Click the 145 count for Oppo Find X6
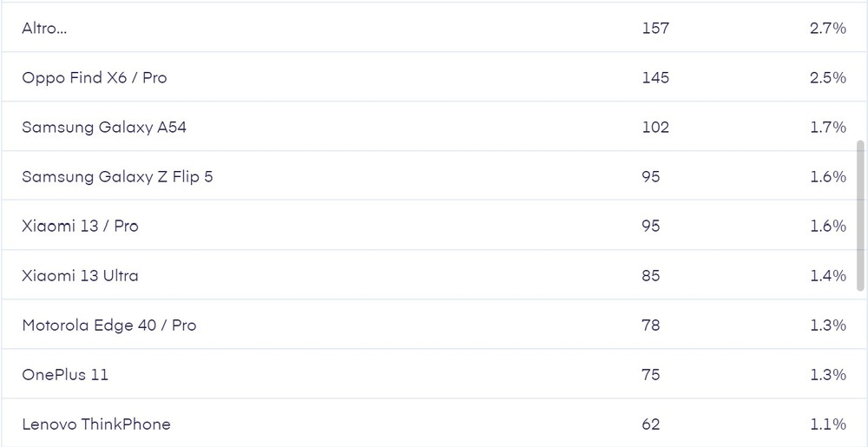The height and width of the screenshot is (447, 868). [x=655, y=78]
